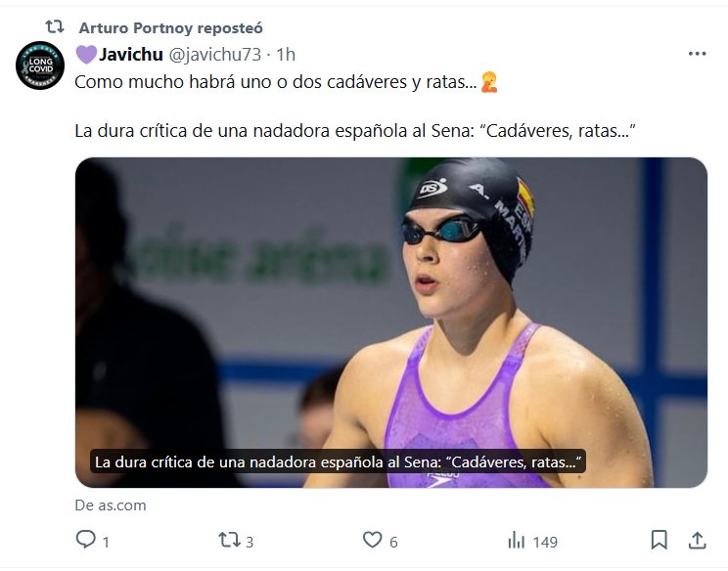Open the "Arturo Portnoy reposteó" link
This screenshot has height=571, width=728.
pyautogui.click(x=170, y=28)
